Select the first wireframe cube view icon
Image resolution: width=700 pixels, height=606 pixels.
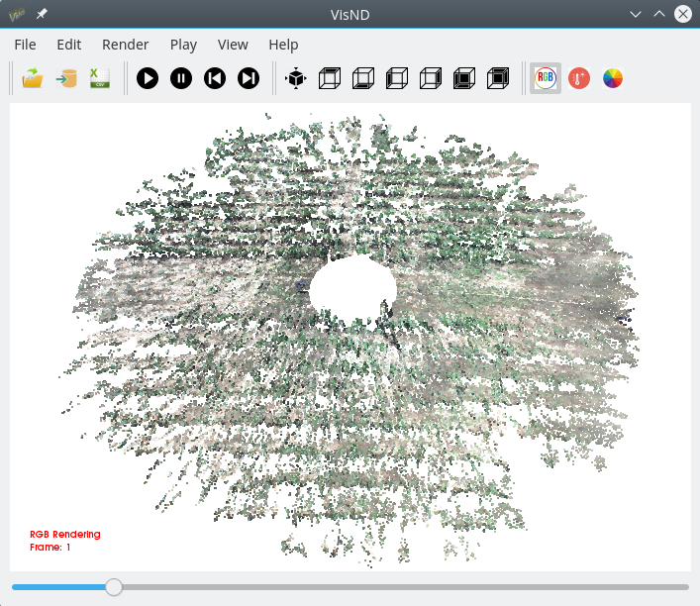[x=330, y=78]
